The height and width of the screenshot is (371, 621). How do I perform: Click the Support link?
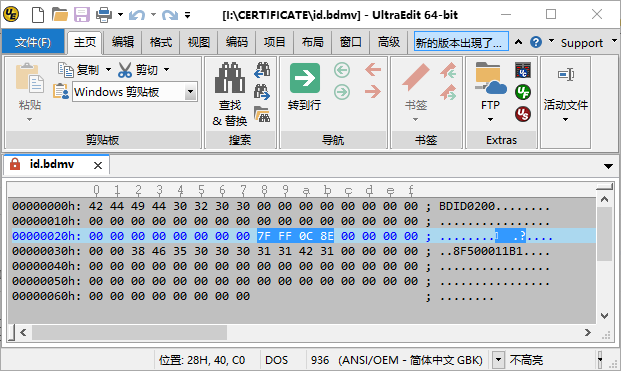581,43
